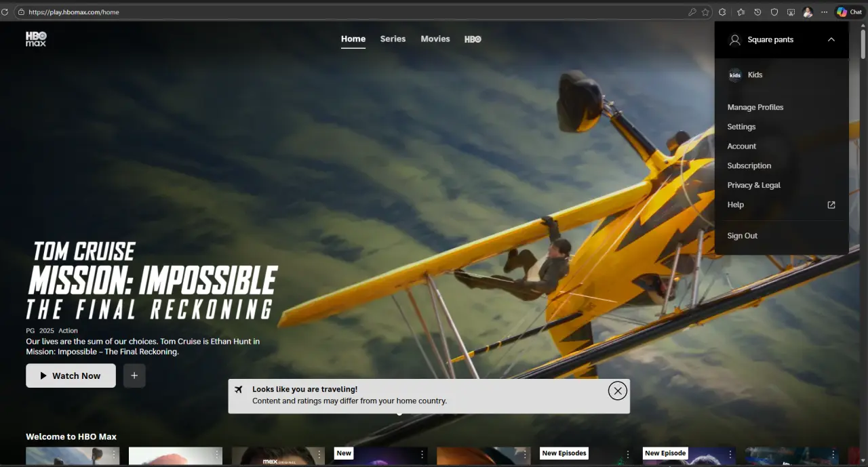Image resolution: width=868 pixels, height=467 pixels.
Task: Open options on the New Episodes tile
Action: click(x=628, y=454)
